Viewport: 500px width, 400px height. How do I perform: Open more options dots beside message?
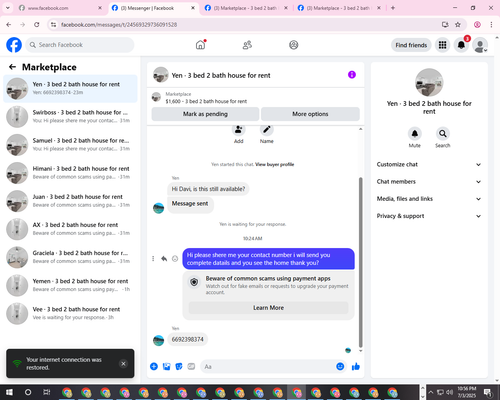point(153,259)
